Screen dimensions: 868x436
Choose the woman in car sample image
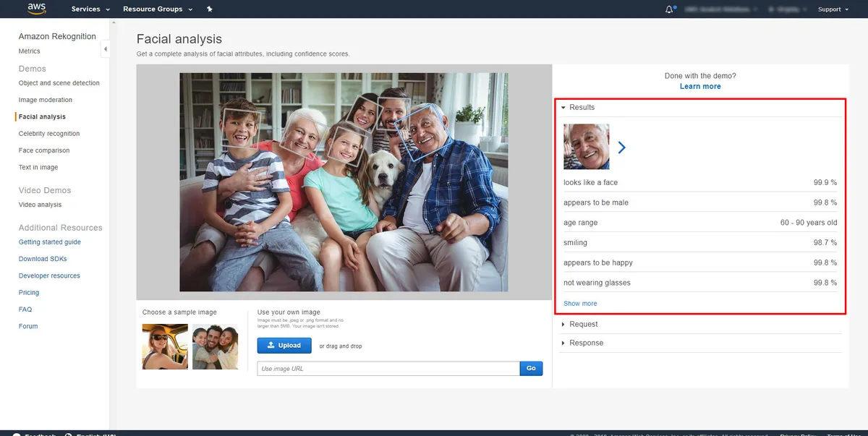click(x=165, y=346)
